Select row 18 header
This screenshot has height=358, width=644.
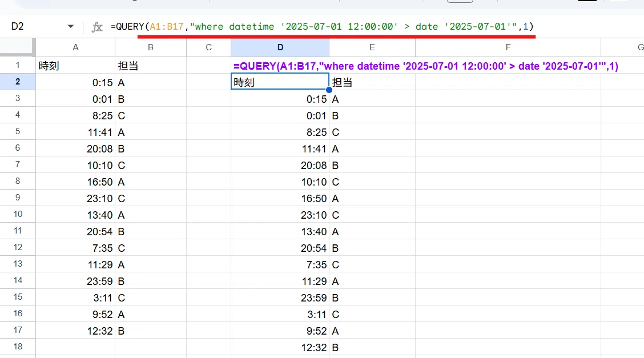click(18, 347)
